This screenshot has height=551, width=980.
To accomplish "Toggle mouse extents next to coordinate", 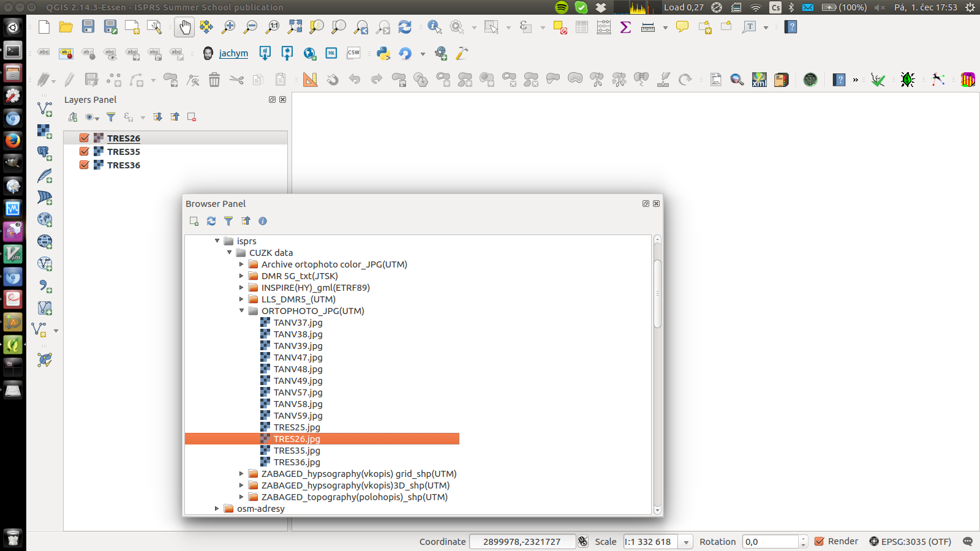I will click(583, 541).
